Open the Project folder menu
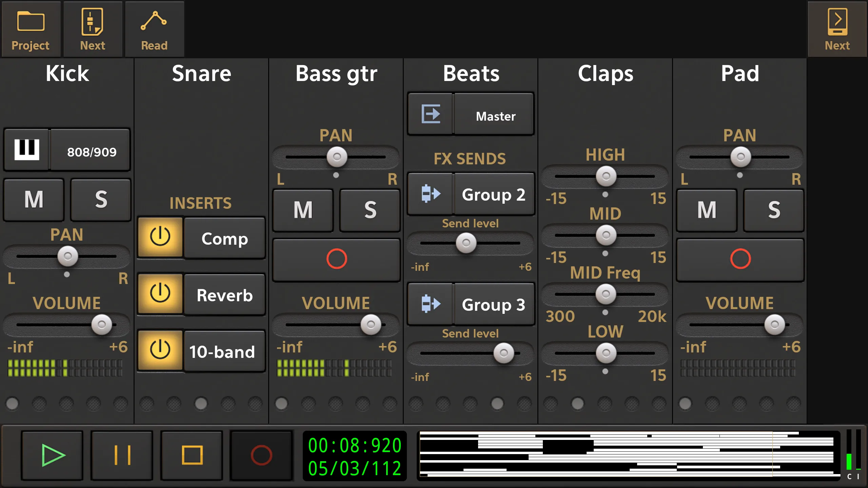This screenshot has height=488, width=868. [x=31, y=29]
